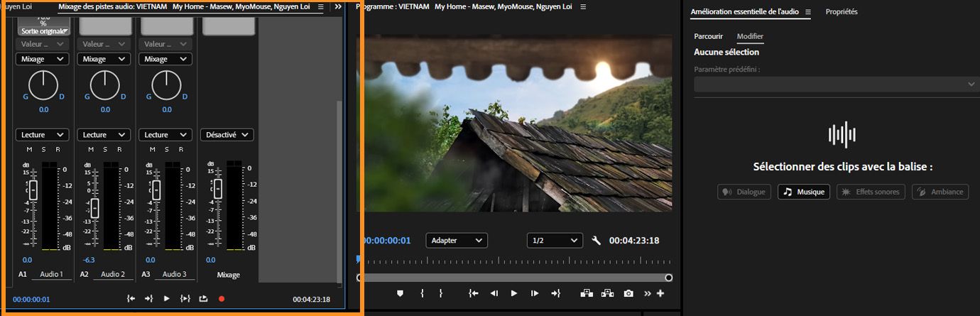Mark Out point in Program monitor
Screen dimensions: 980x316
click(440, 293)
